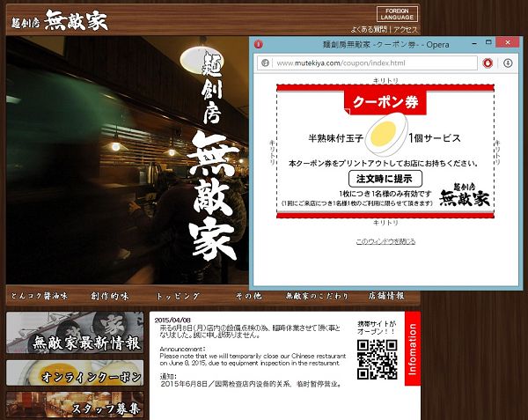Click the half-boiled egg image on the coupon
The height and width of the screenshot is (420, 528).
(386, 134)
